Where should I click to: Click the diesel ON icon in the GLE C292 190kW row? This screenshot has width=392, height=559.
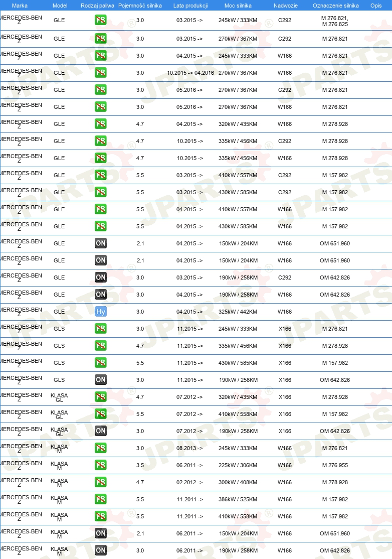click(101, 277)
